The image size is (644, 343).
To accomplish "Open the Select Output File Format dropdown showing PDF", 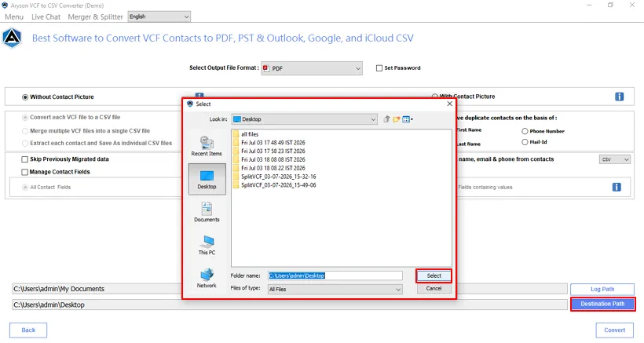I will (312, 68).
